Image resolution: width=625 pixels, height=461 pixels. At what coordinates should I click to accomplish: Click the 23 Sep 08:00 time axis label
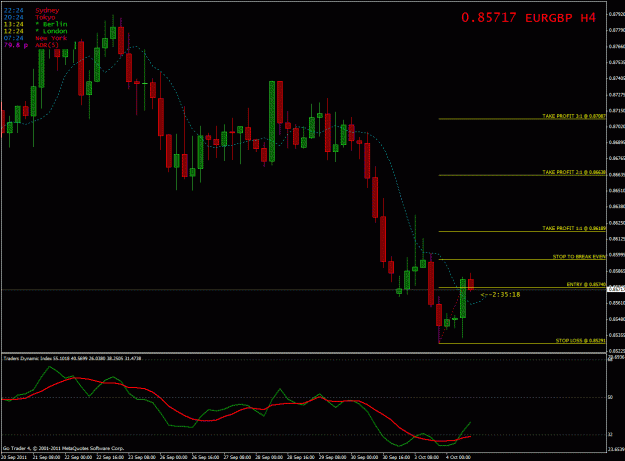click(x=142, y=457)
